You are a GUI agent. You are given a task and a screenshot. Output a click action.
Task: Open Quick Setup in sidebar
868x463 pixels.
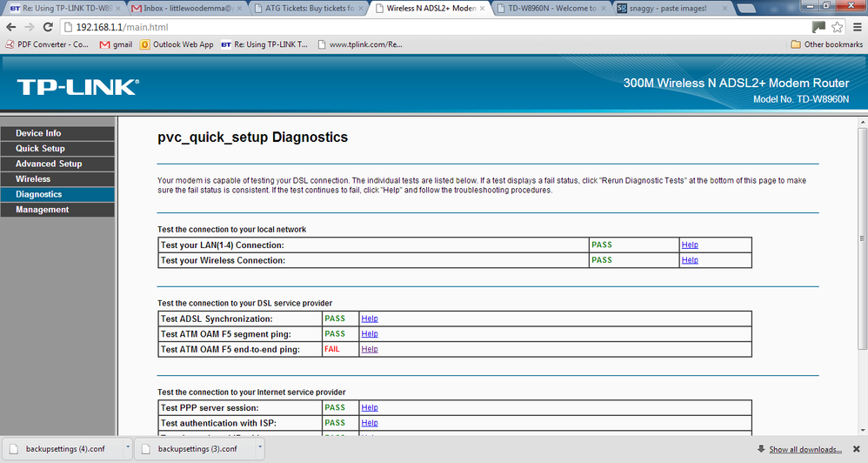coord(57,149)
